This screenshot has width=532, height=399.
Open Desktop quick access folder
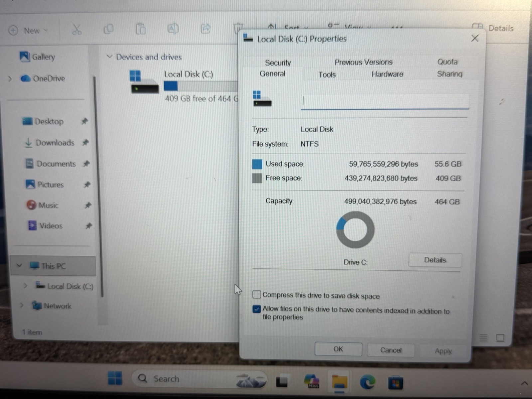pos(43,121)
